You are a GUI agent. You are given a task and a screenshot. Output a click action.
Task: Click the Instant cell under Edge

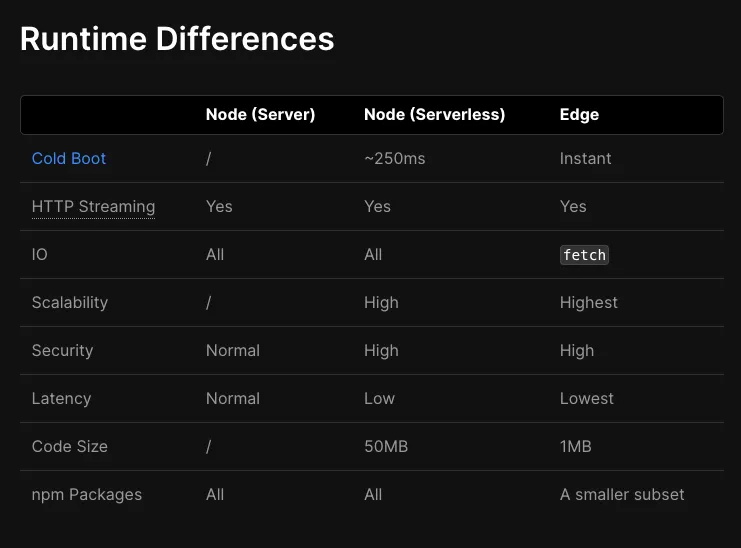(585, 158)
